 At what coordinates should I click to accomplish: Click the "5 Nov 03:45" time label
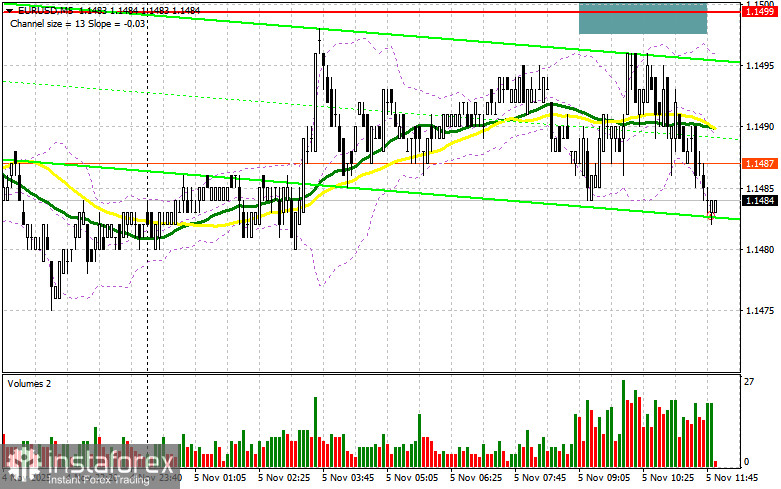348,478
